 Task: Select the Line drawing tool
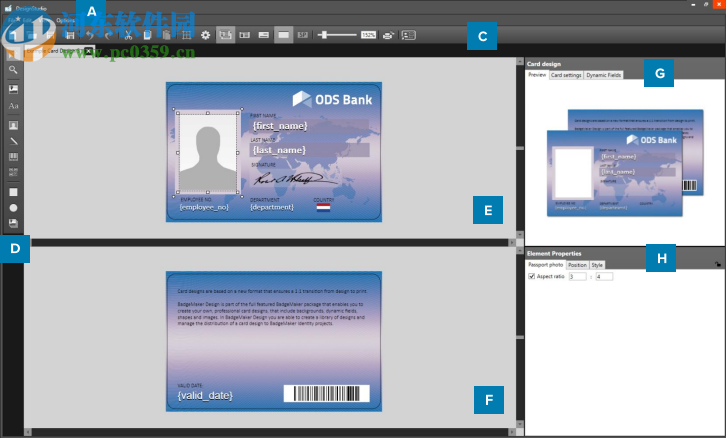[13, 141]
